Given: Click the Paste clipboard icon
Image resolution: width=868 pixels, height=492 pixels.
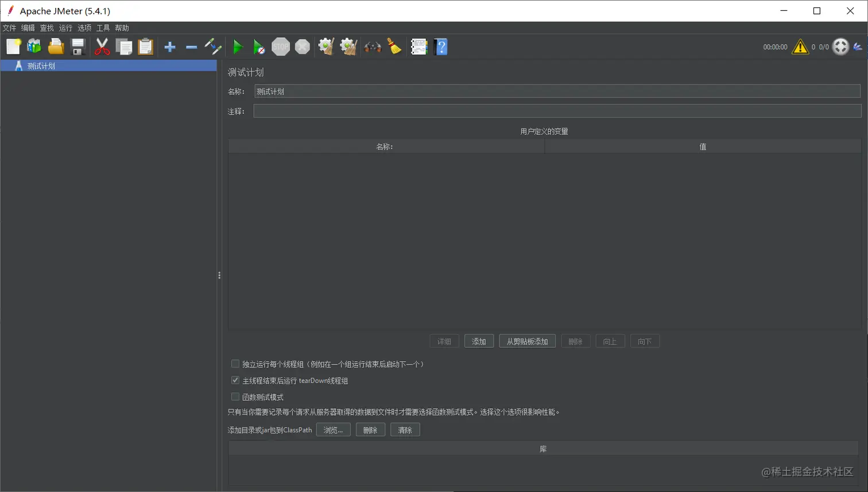Looking at the screenshot, I should 146,47.
